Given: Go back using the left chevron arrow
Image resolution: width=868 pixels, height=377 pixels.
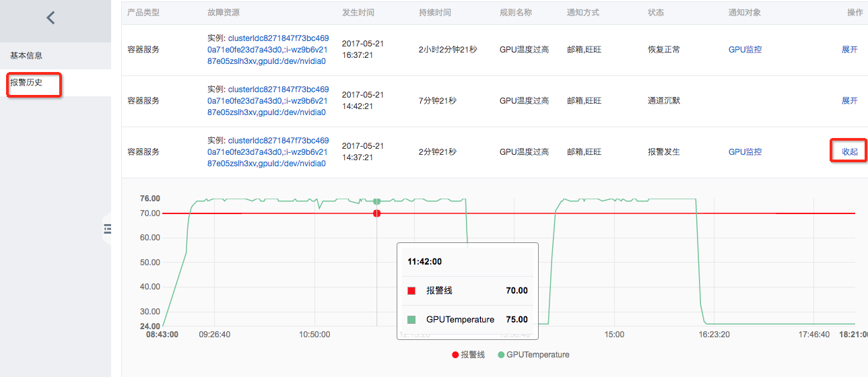Looking at the screenshot, I should (x=51, y=18).
